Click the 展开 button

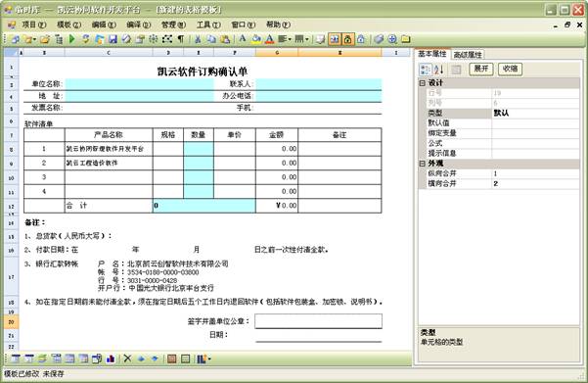480,69
